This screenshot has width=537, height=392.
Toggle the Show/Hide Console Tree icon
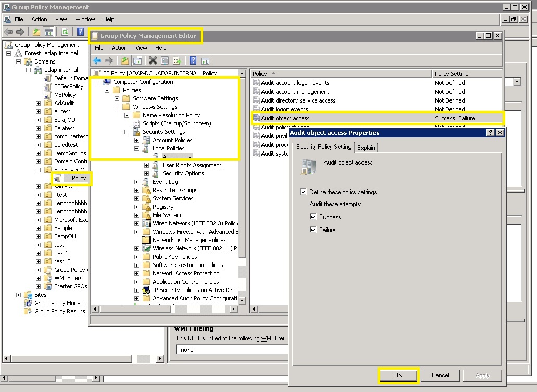coord(138,60)
